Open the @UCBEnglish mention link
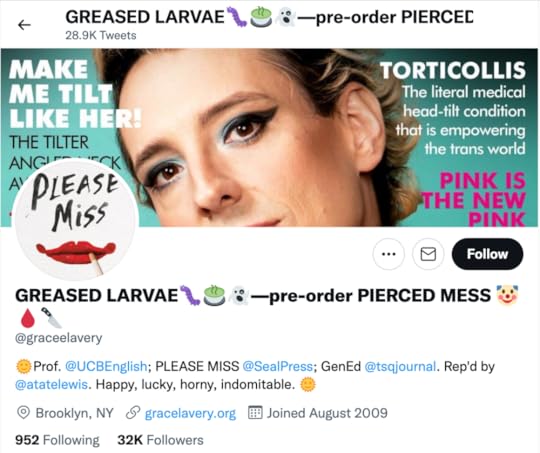Image resolution: width=540 pixels, height=453 pixels. [106, 366]
